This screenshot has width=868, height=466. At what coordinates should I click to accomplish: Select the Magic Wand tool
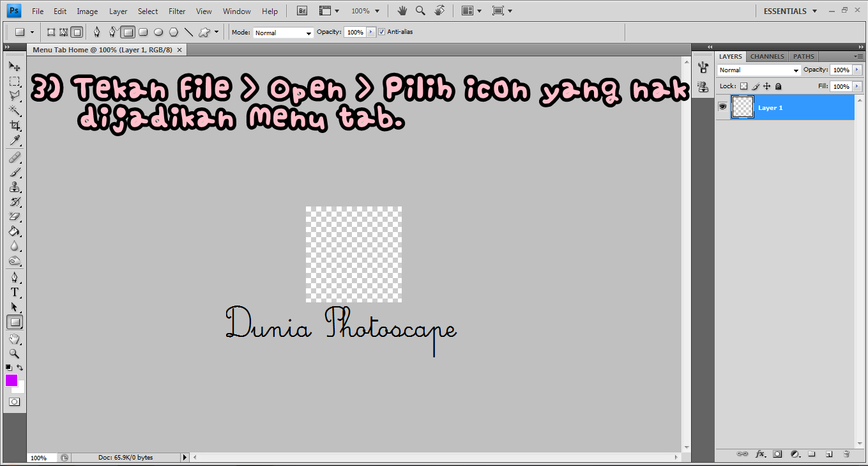coord(14,111)
